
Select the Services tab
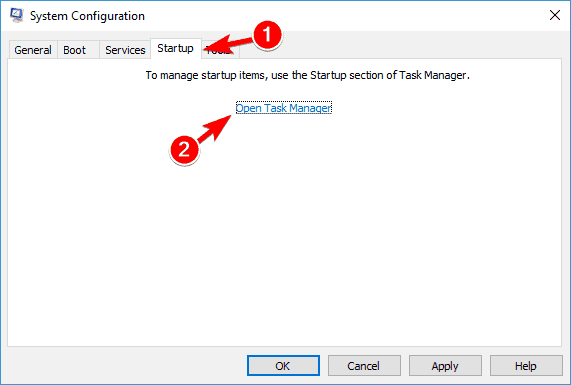click(x=125, y=50)
